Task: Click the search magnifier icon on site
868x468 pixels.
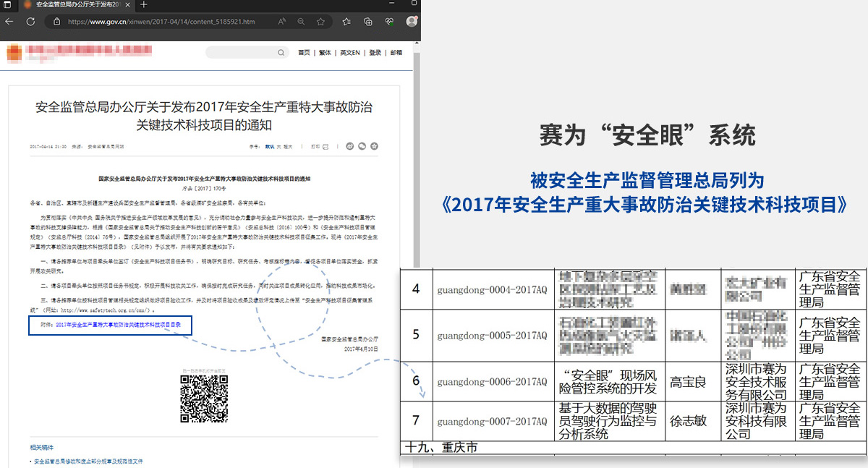Action: (x=281, y=52)
